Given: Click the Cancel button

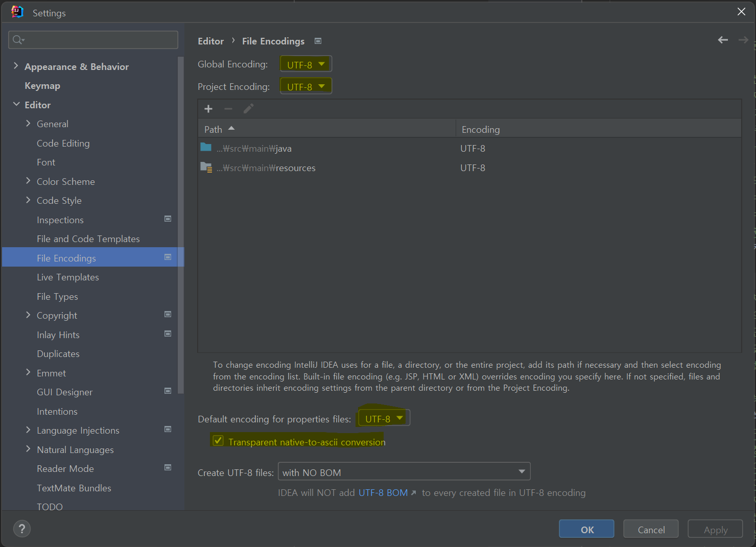Looking at the screenshot, I should 651,529.
